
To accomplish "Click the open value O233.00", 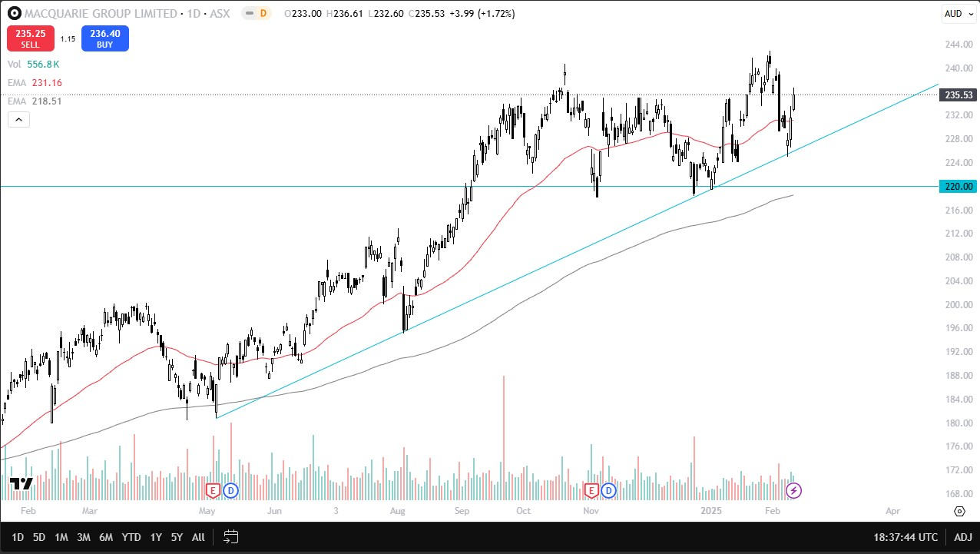I will click(304, 14).
